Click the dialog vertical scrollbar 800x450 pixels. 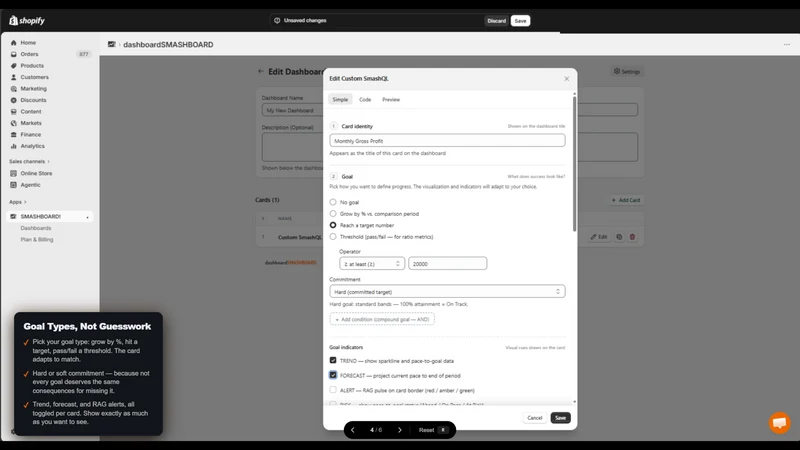click(x=574, y=163)
